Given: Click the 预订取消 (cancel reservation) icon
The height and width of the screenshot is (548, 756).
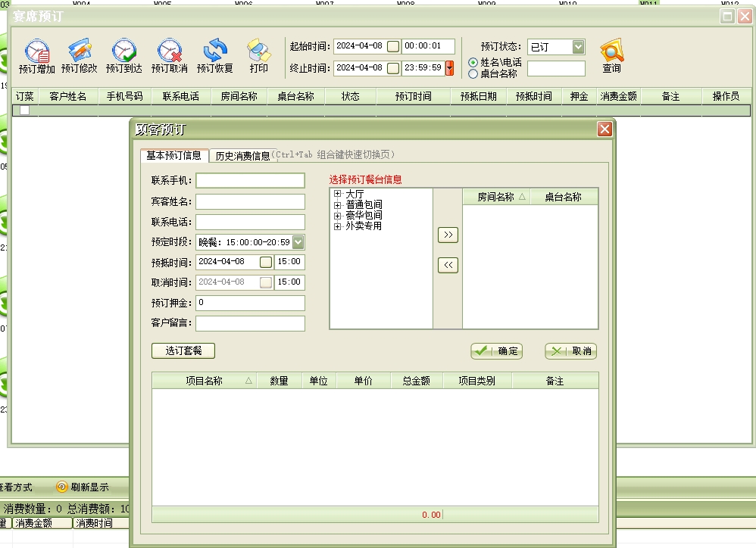Looking at the screenshot, I should coord(169,51).
